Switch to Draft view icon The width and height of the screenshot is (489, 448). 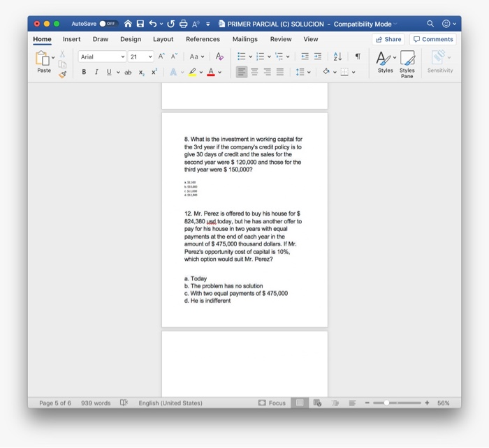352,403
